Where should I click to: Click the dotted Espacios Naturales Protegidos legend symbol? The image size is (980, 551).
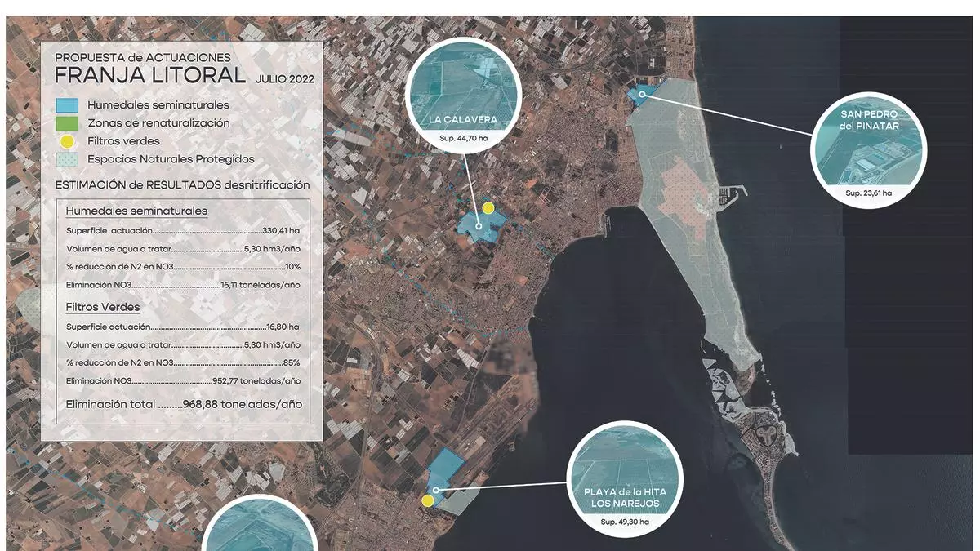(67, 159)
